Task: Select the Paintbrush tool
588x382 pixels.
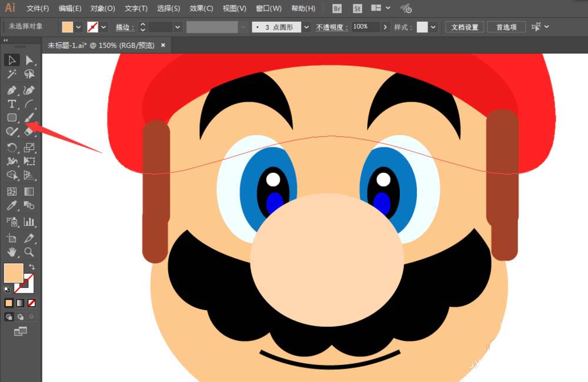Action: [x=29, y=118]
